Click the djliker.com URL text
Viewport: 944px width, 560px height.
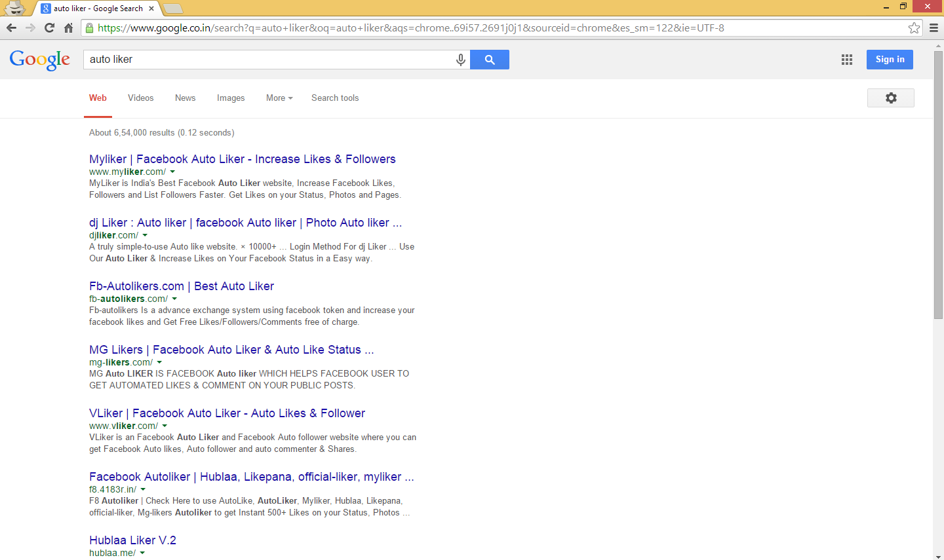(113, 236)
